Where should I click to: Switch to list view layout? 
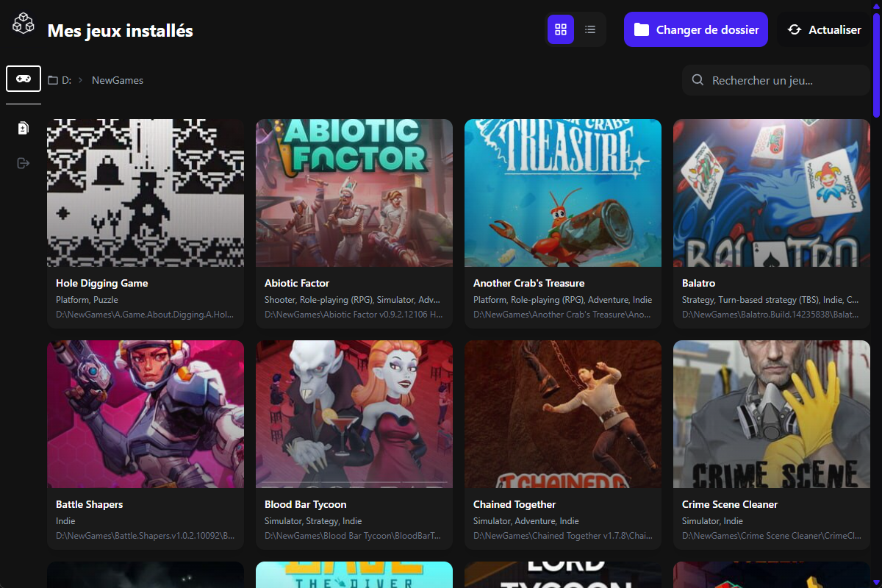pos(590,29)
